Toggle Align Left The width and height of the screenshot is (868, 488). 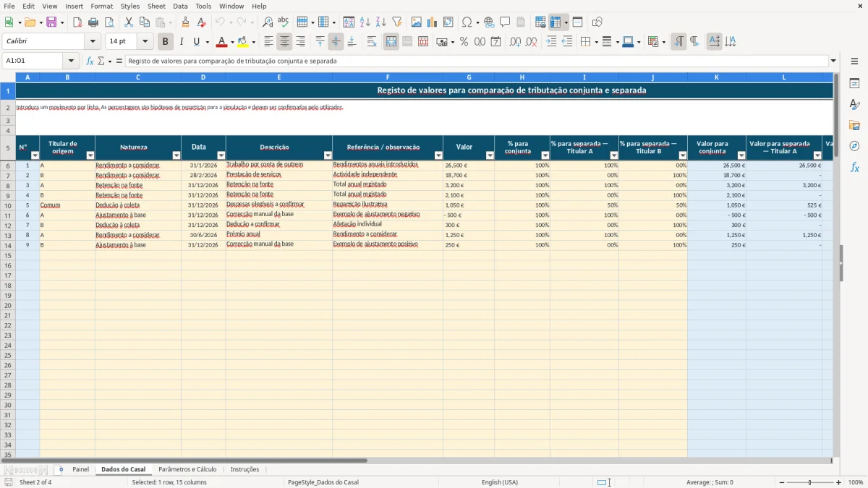268,42
